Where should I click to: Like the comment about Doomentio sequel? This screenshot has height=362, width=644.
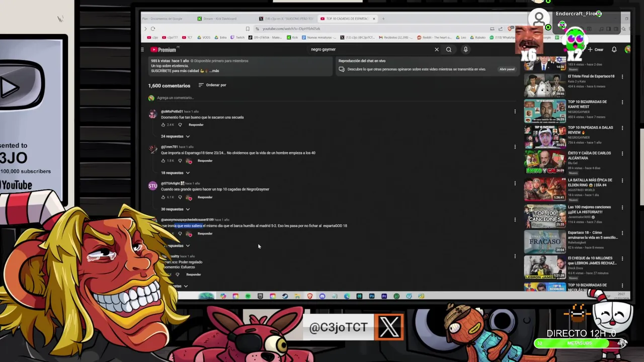click(163, 125)
